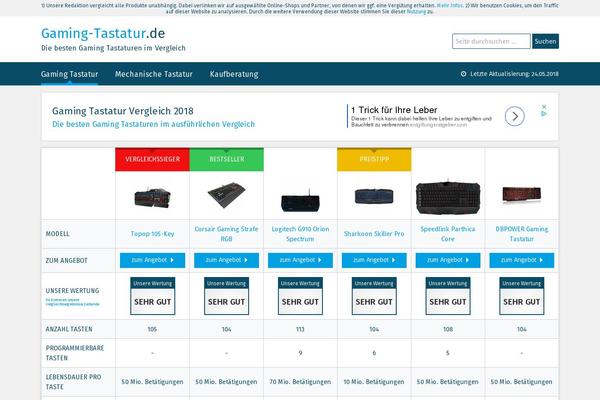The image size is (600, 400).
Task: Click 'zum Angebot' for Speedlink Parthica Core
Action: (x=448, y=260)
